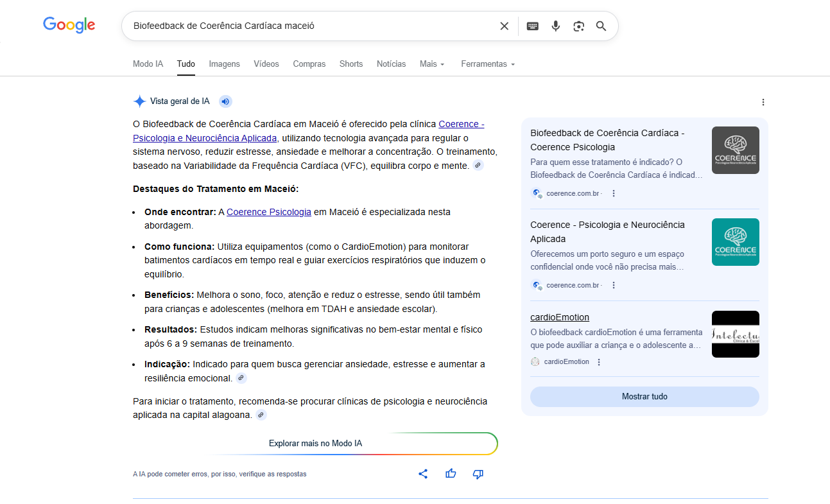This screenshot has height=504, width=830.
Task: Click the 'Como funciona:' bullet label
Action: click(180, 247)
